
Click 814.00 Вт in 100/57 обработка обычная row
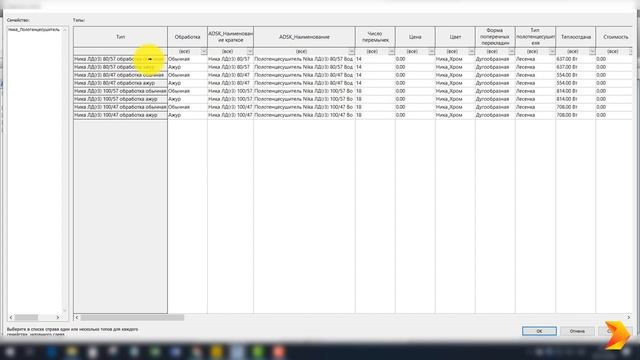pyautogui.click(x=576, y=91)
